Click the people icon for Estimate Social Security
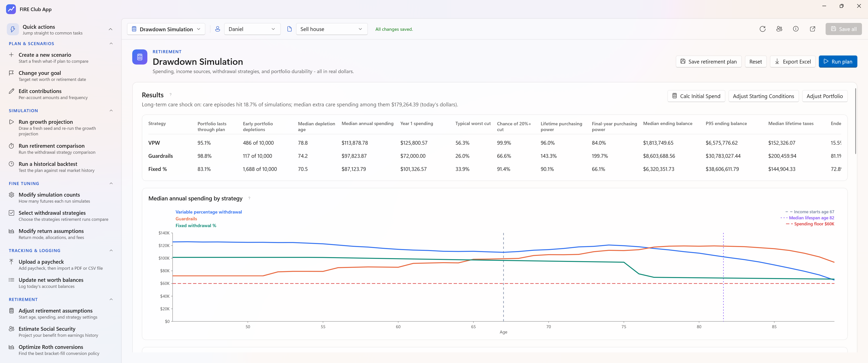 point(11,329)
